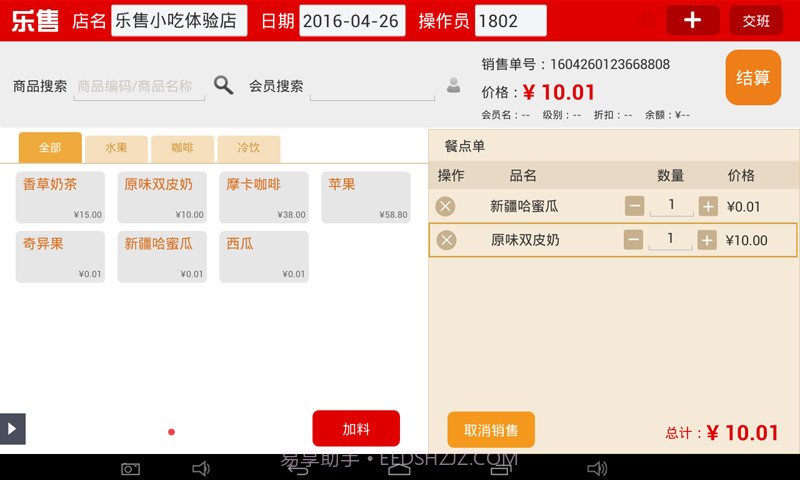Image resolution: width=800 pixels, height=480 pixels.
Task: Expand the side panel with the arrow
Action: tap(12, 428)
